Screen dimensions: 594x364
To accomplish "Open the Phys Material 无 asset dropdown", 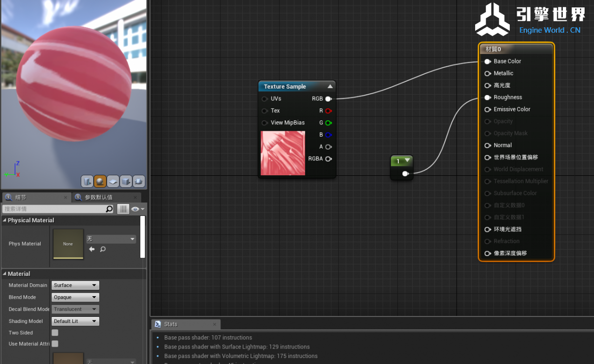I will click(x=110, y=239).
